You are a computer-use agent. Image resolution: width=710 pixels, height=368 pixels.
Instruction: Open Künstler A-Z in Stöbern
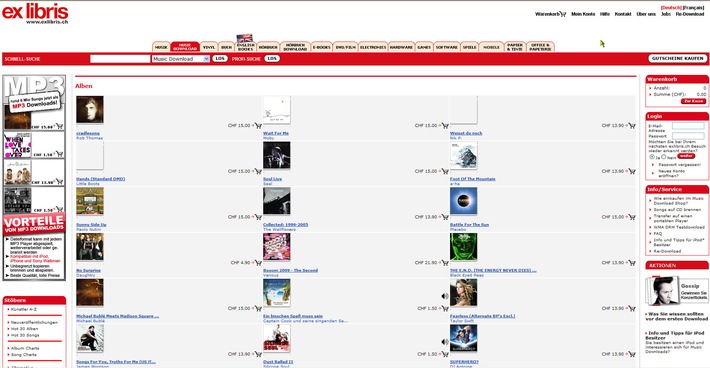[x=24, y=309]
